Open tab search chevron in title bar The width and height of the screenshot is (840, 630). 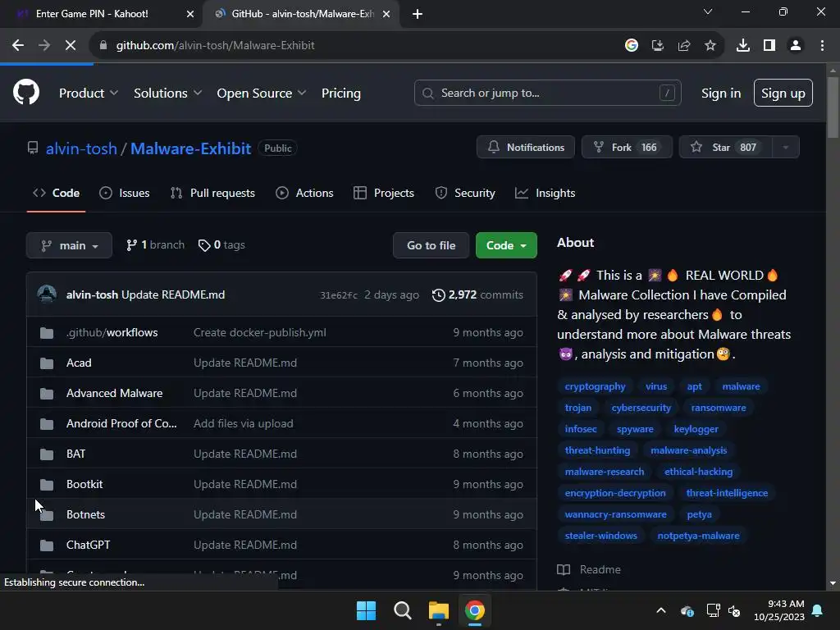point(708,11)
